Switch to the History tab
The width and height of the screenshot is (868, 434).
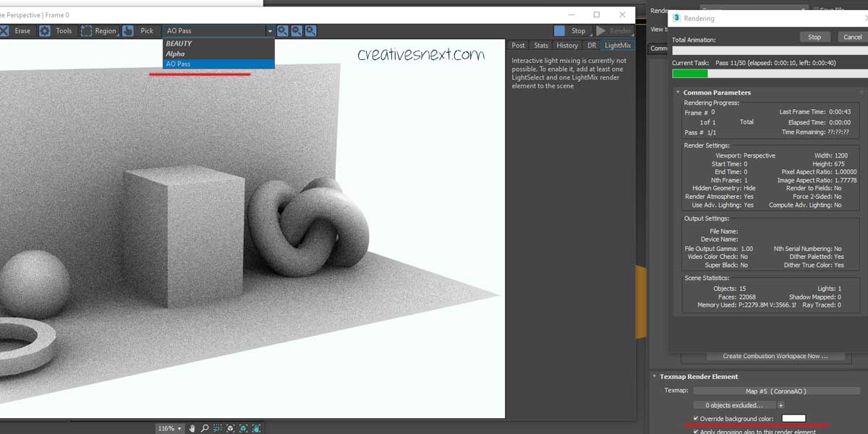tap(567, 46)
